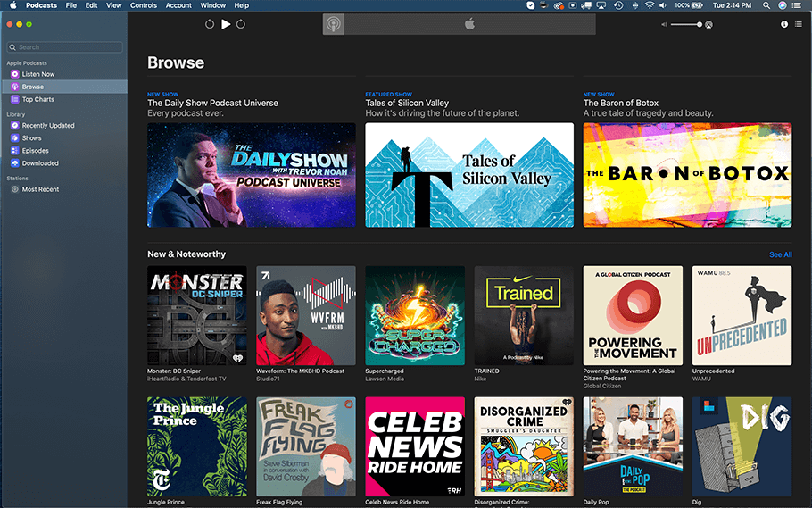Click the podcast artwork icon in player

(334, 24)
